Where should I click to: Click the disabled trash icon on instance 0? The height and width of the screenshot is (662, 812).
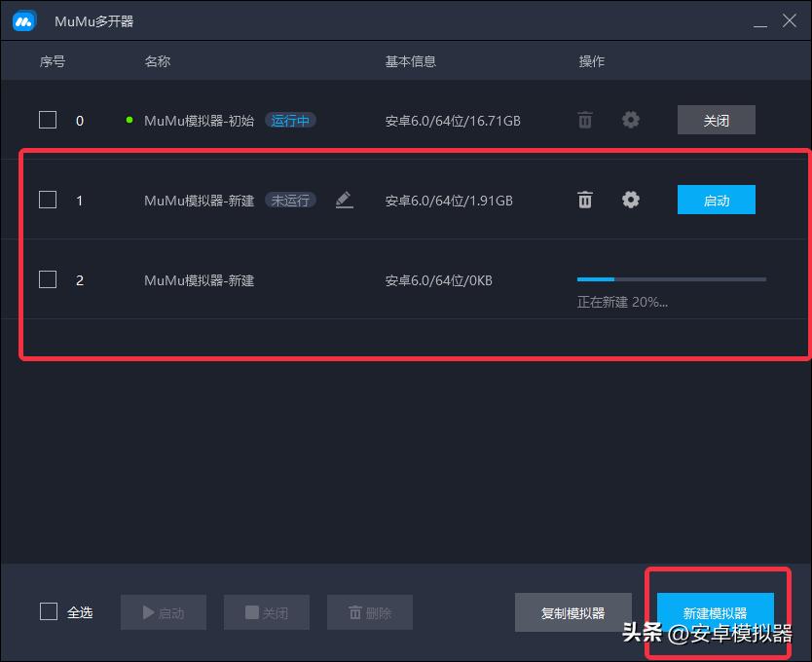click(x=584, y=120)
